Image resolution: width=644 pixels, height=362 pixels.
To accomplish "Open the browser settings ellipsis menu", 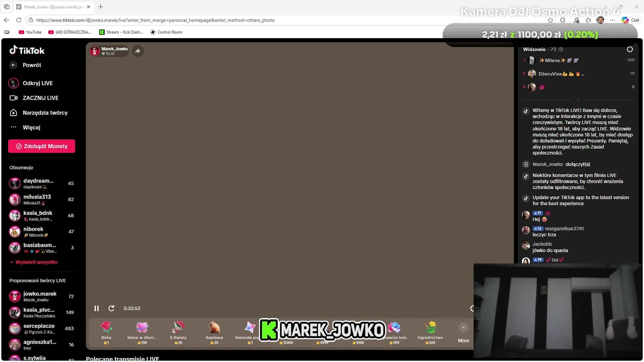I will pyautogui.click(x=612, y=20).
